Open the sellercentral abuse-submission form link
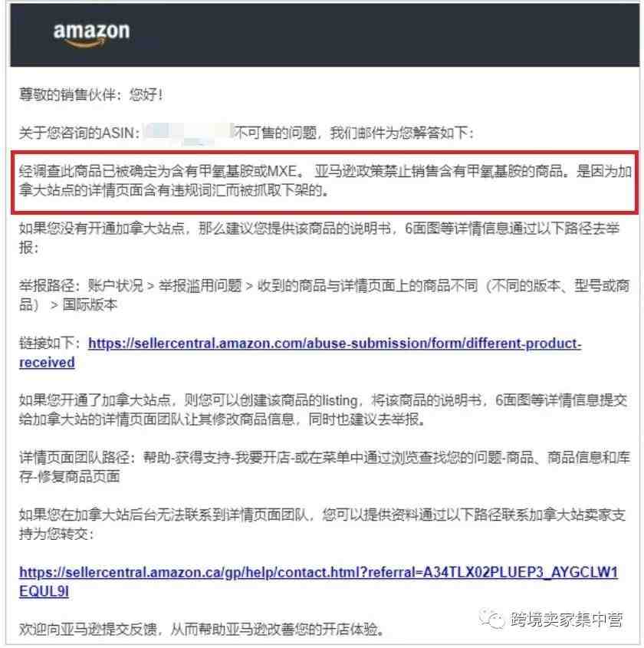 click(x=334, y=343)
